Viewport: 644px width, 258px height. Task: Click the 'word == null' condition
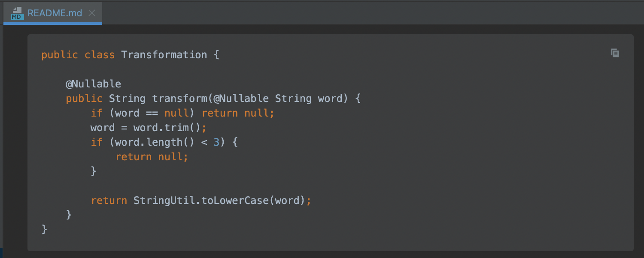coord(152,113)
